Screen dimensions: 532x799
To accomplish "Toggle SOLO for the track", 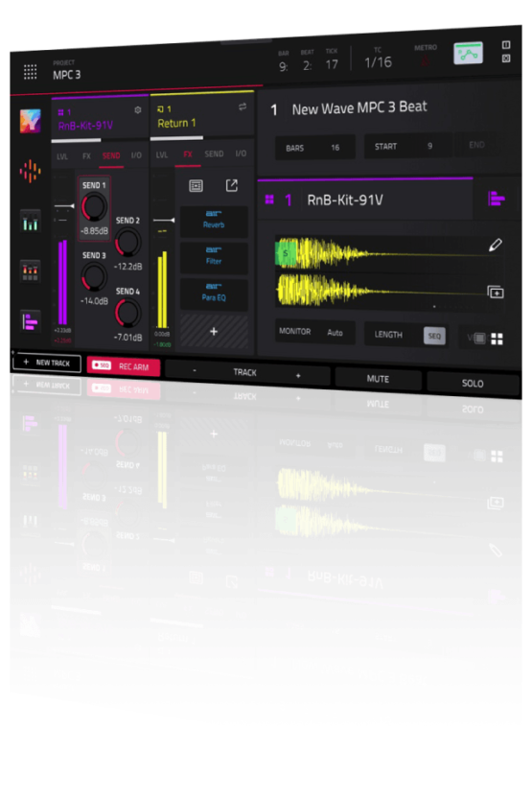I will click(473, 383).
